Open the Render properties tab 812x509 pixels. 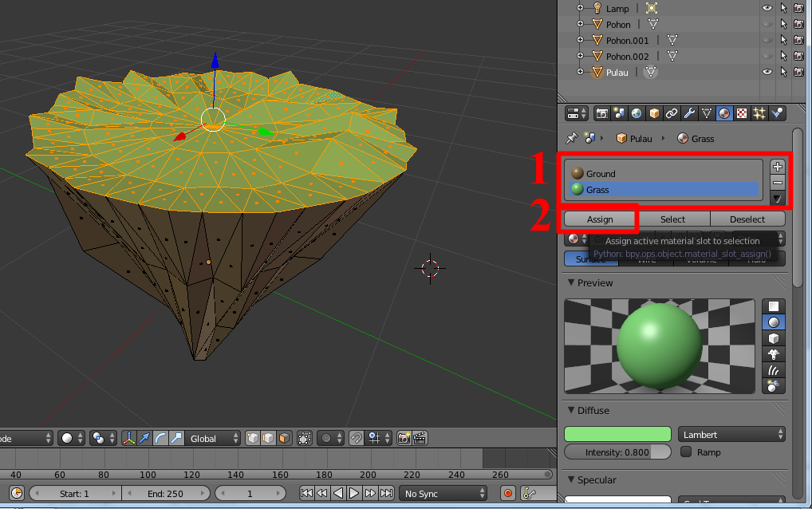point(602,112)
